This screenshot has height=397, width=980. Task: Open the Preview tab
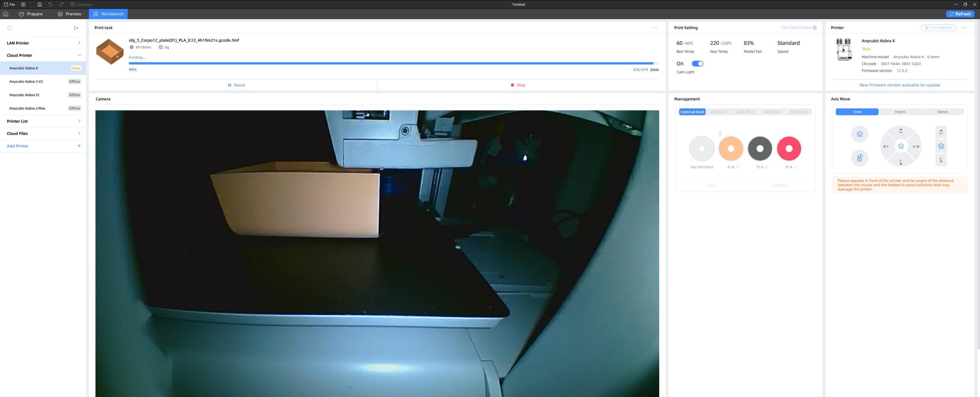pos(69,14)
